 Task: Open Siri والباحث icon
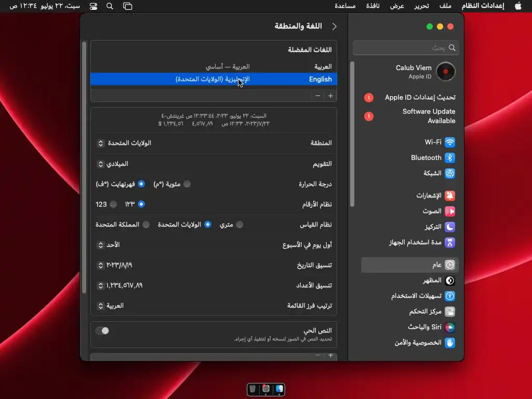(x=449, y=327)
